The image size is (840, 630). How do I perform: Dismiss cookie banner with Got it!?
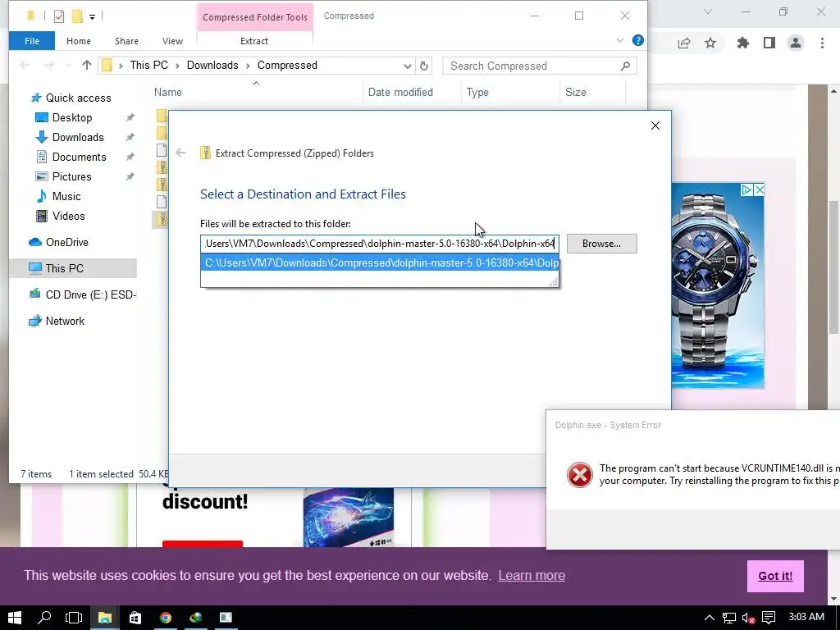point(775,576)
